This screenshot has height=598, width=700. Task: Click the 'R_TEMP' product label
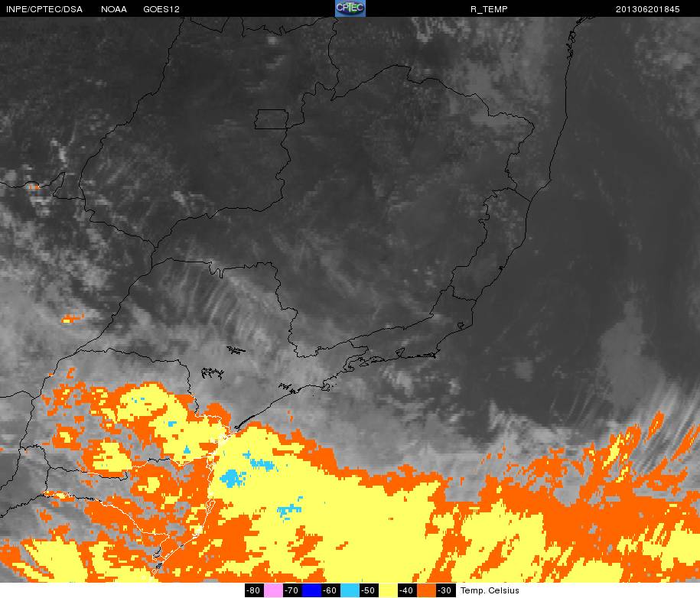[489, 9]
